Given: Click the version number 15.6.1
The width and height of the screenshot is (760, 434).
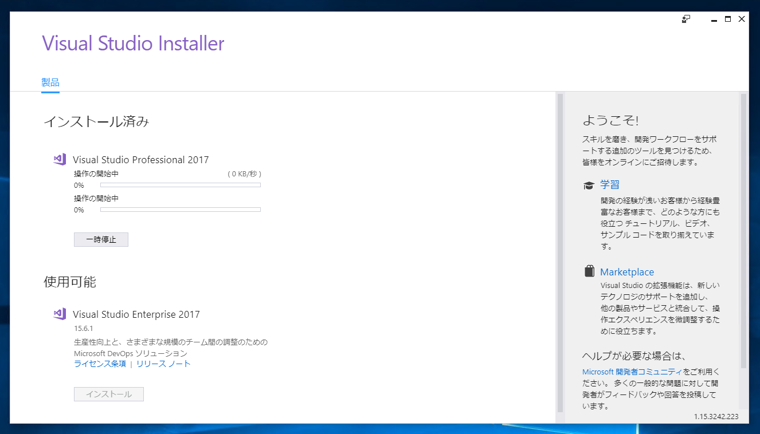Looking at the screenshot, I should pos(83,328).
